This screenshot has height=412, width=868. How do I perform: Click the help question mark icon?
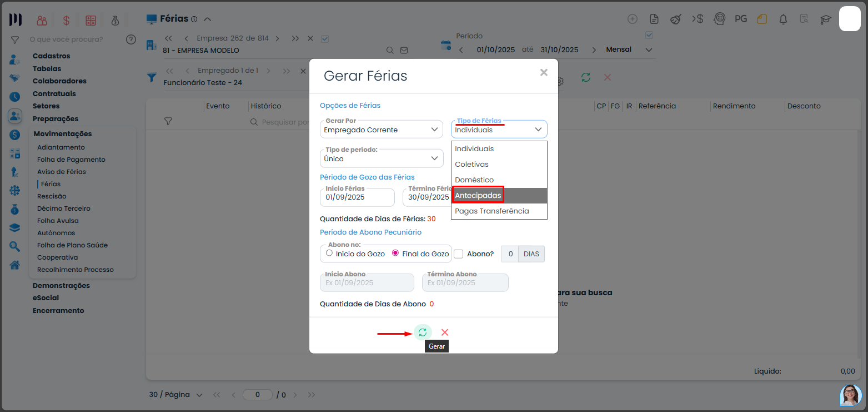[x=131, y=39]
